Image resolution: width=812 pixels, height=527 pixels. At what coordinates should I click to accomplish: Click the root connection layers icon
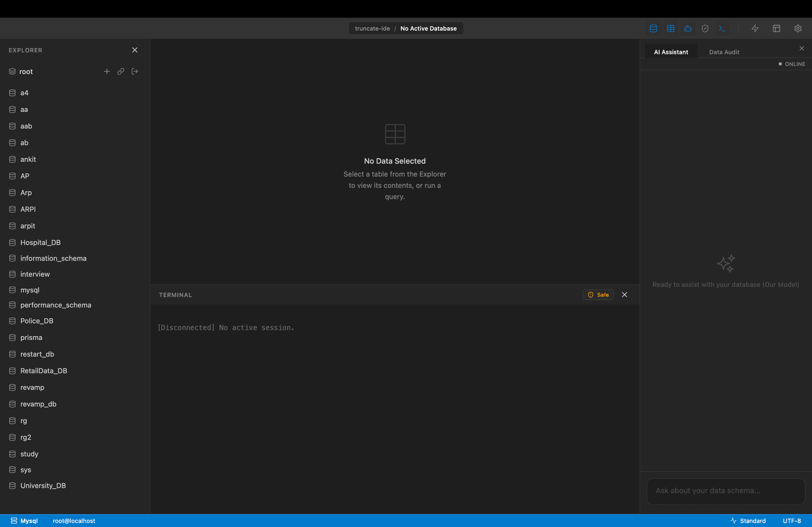[12, 71]
